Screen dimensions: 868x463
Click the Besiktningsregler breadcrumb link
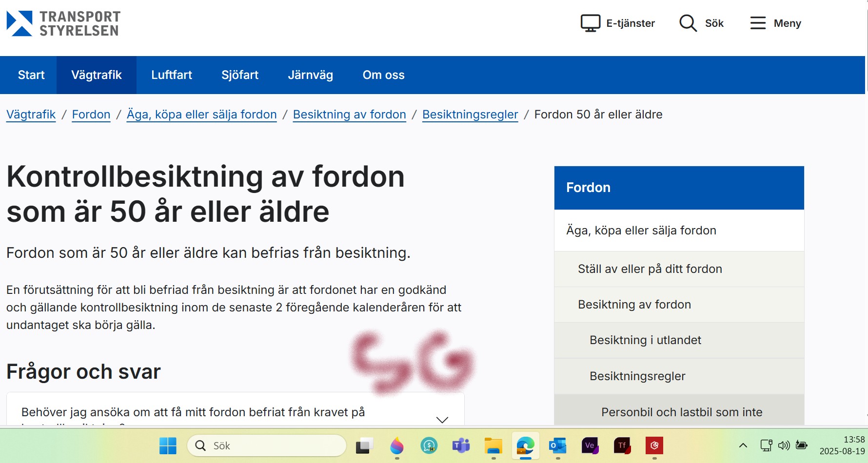click(470, 115)
